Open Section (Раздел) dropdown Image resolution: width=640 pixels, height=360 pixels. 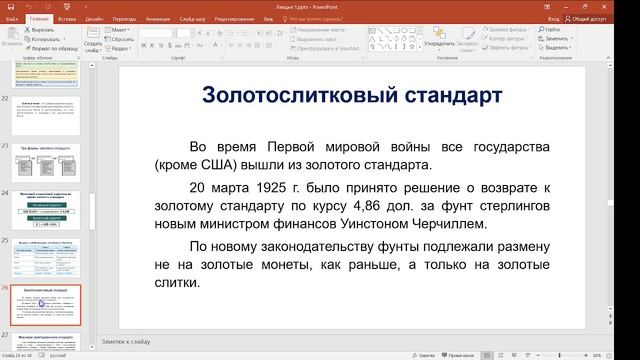tap(118, 49)
